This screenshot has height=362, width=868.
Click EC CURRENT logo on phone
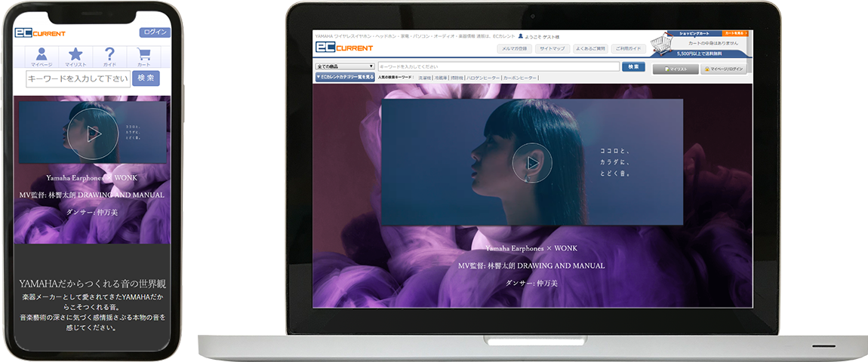40,33
